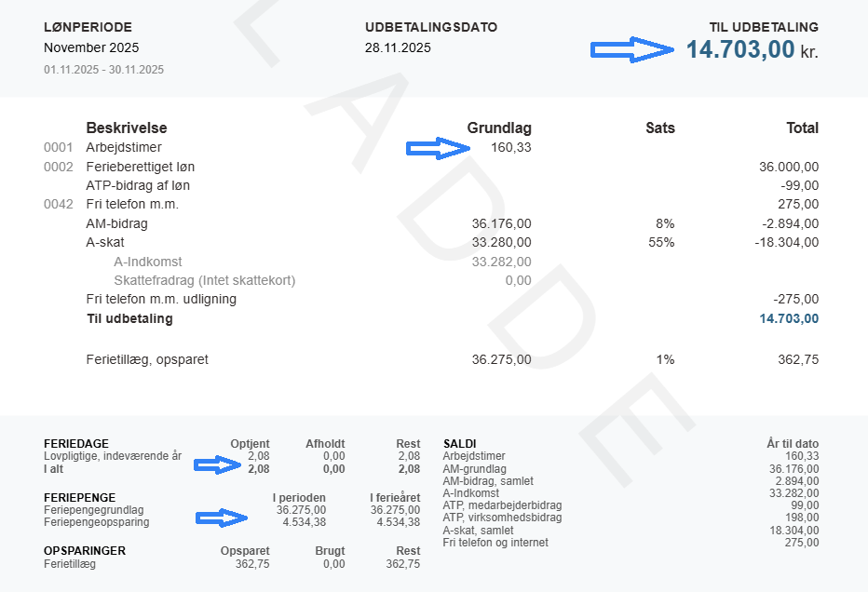Click the A-skat total -18.304,00
The image size is (868, 592).
(787, 242)
